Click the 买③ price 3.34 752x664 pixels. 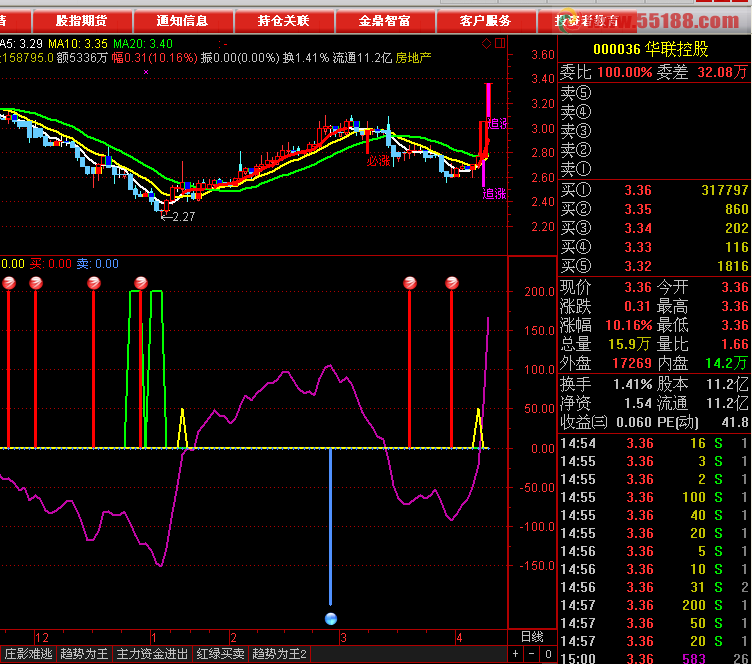pos(638,228)
